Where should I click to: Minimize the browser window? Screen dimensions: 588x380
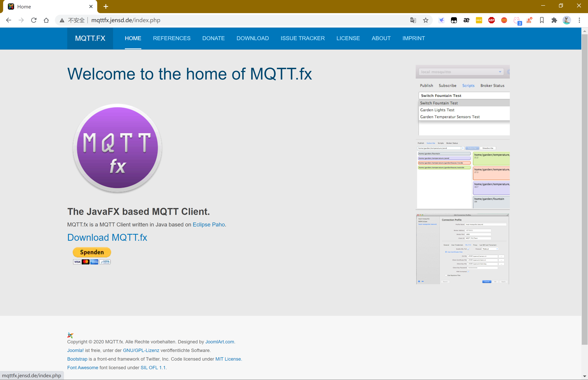[543, 6]
